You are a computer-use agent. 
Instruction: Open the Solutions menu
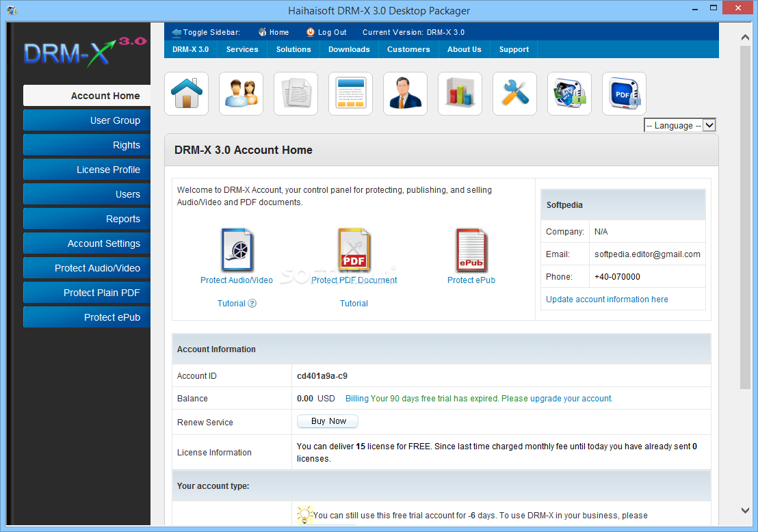tap(293, 49)
